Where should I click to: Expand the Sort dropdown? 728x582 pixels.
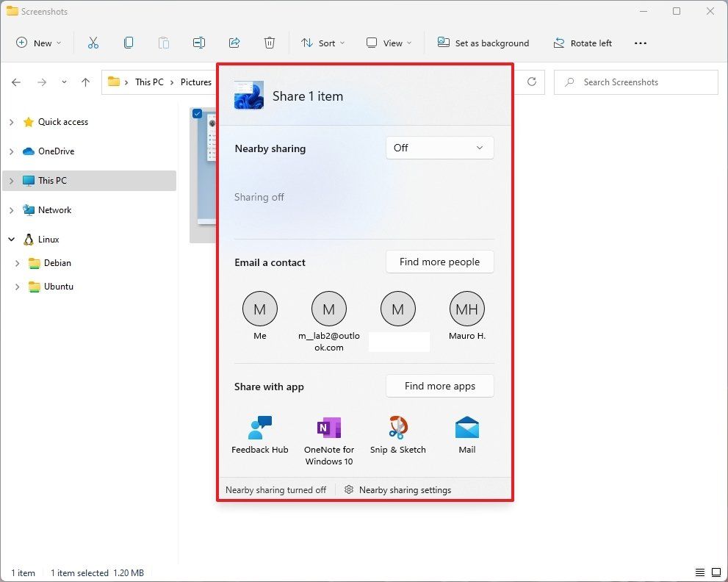pos(323,43)
